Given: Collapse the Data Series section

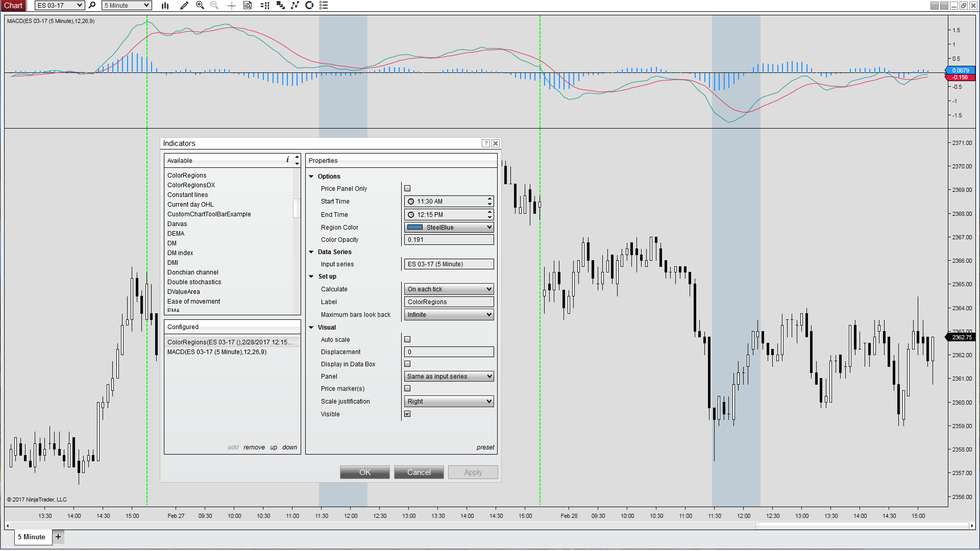Looking at the screenshot, I should (311, 252).
